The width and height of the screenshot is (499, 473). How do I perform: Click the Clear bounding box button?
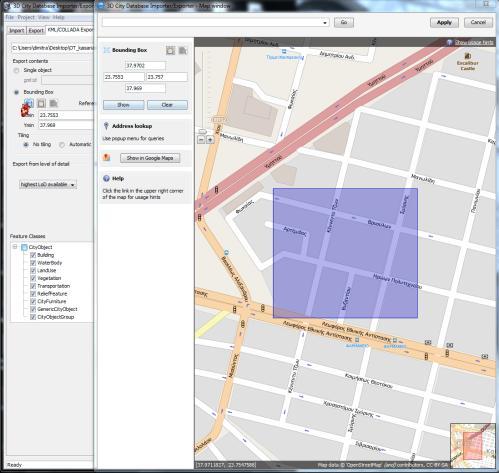[167, 105]
